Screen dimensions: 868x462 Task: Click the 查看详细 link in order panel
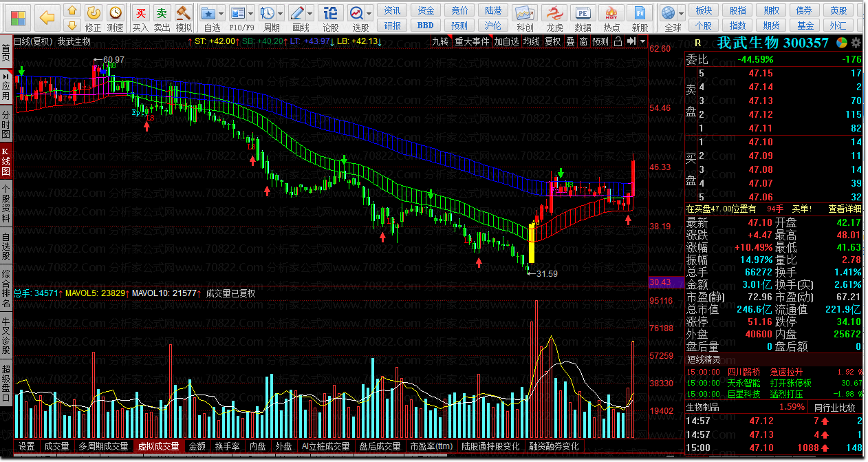click(x=845, y=209)
